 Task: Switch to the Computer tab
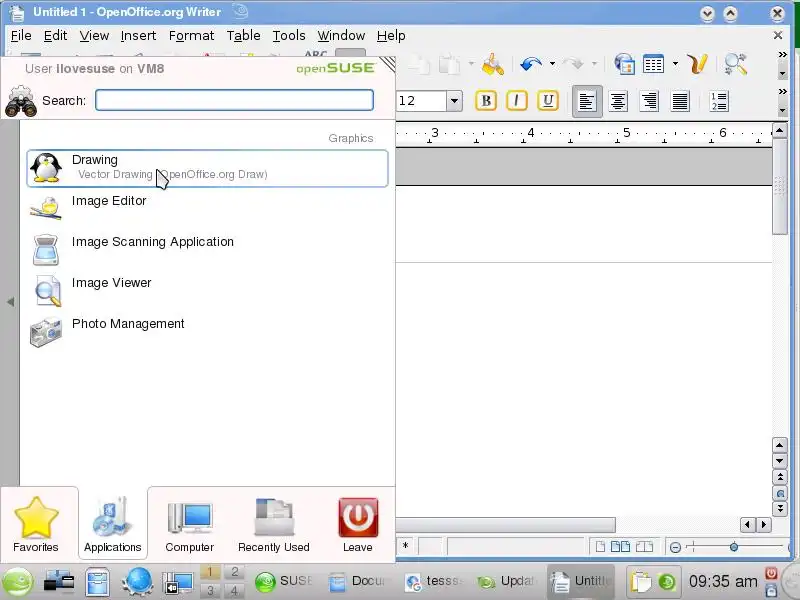pos(189,524)
